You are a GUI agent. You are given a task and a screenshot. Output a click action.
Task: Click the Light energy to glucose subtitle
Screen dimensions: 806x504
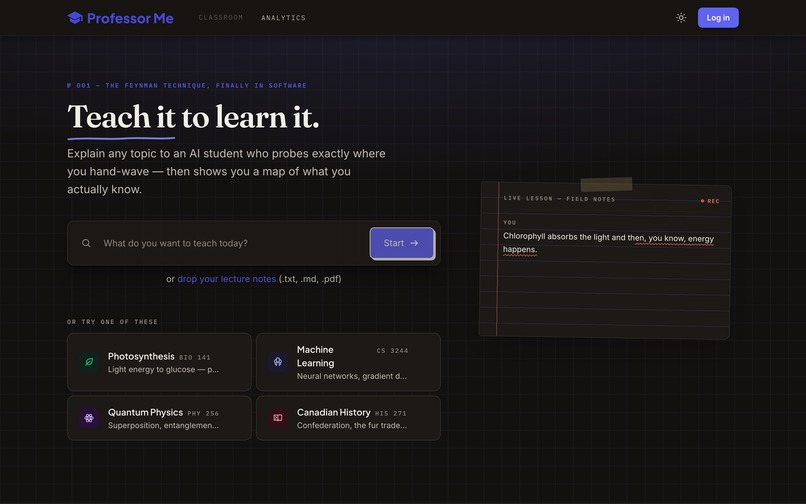pos(163,369)
